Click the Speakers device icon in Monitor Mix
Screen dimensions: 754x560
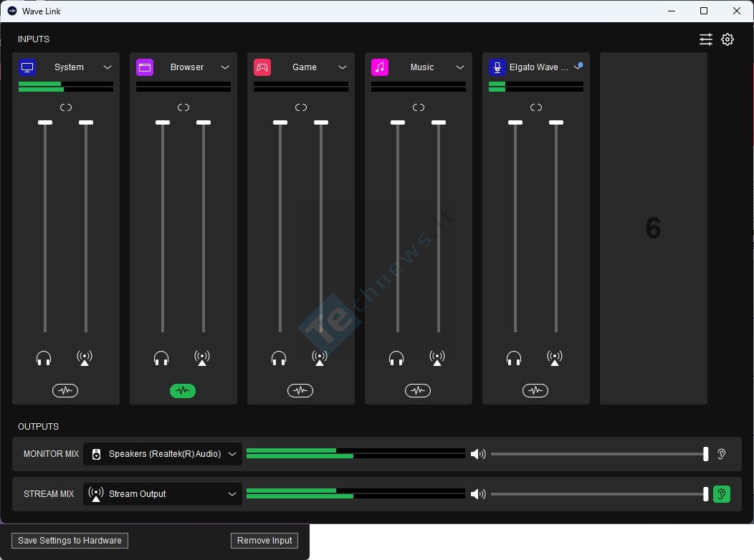[96, 454]
